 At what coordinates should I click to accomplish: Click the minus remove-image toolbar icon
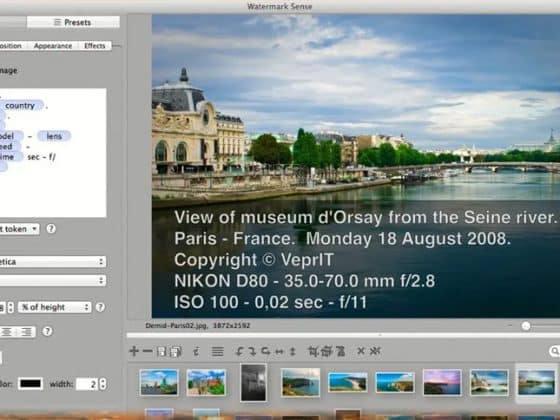(x=147, y=351)
